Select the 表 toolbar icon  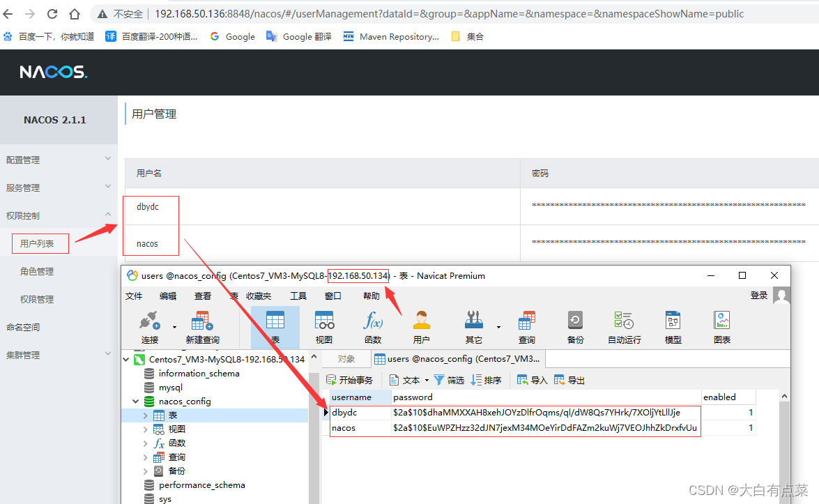pyautogui.click(x=275, y=328)
